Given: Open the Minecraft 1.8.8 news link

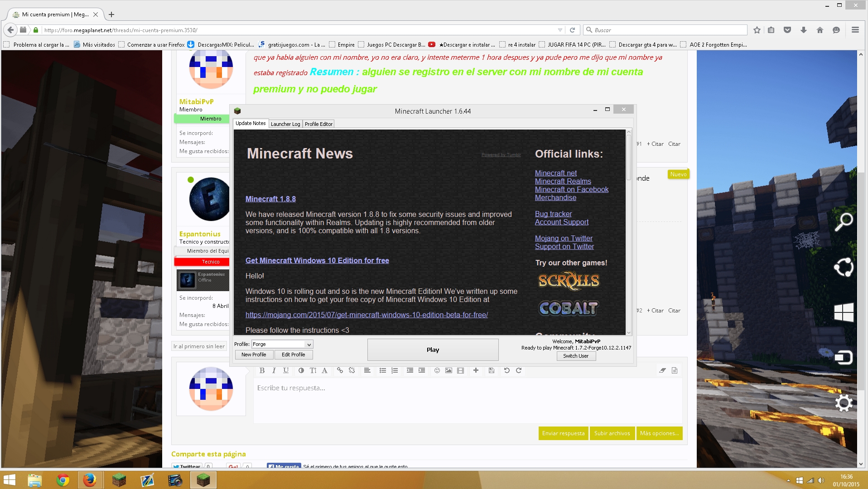Looking at the screenshot, I should tap(270, 199).
